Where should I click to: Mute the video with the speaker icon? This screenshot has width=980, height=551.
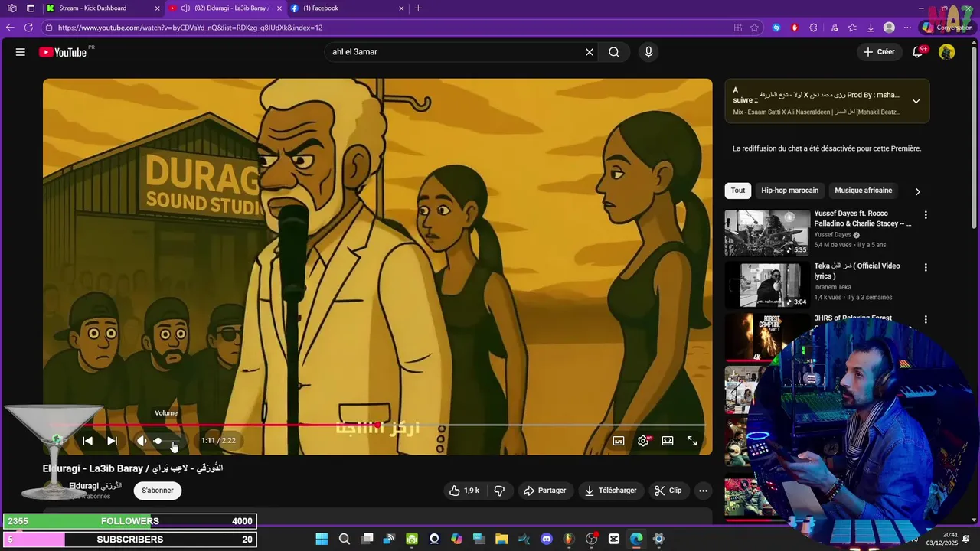[142, 441]
